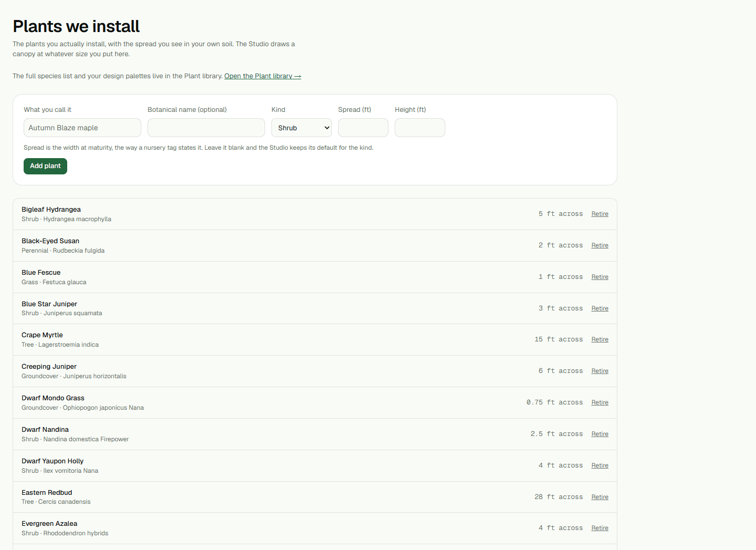Retire Dwarf Nandina
The height and width of the screenshot is (550, 756).
coord(600,434)
